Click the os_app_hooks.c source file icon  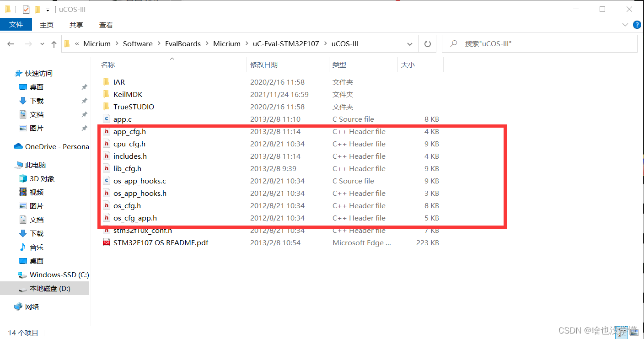pyautogui.click(x=107, y=181)
